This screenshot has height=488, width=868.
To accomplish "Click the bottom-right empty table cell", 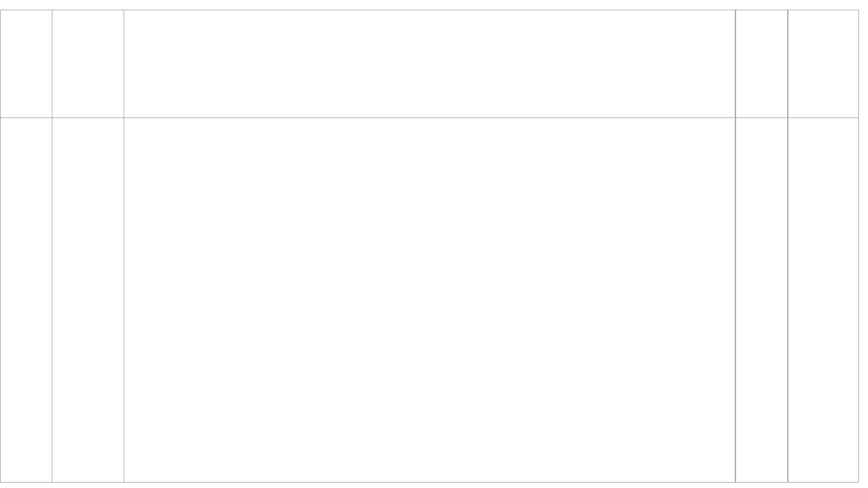I will [x=823, y=299].
